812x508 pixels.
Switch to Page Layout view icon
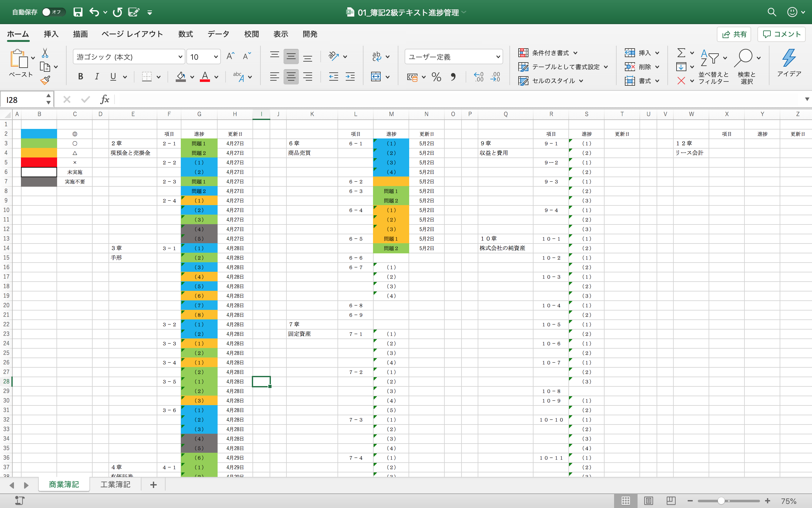click(x=648, y=501)
